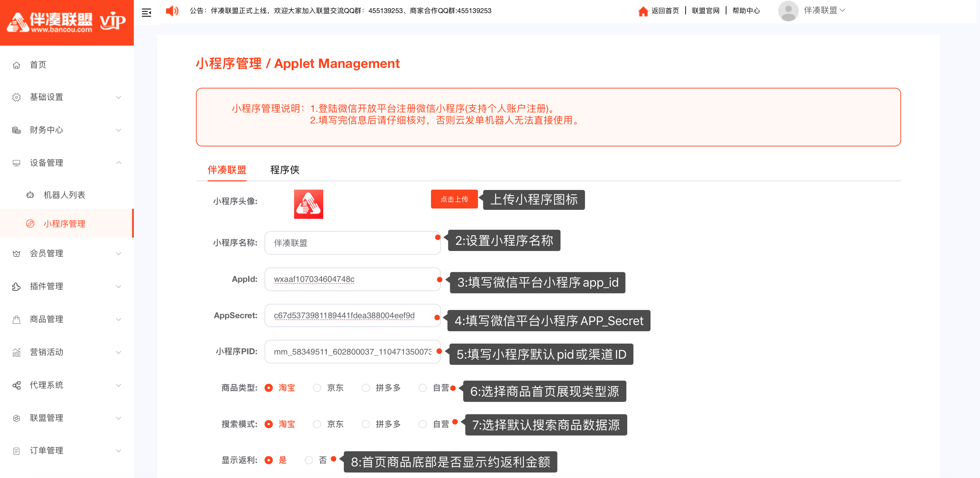The width and height of the screenshot is (980, 478).
Task: Click the 财务中心 coins icon
Action: (16, 130)
